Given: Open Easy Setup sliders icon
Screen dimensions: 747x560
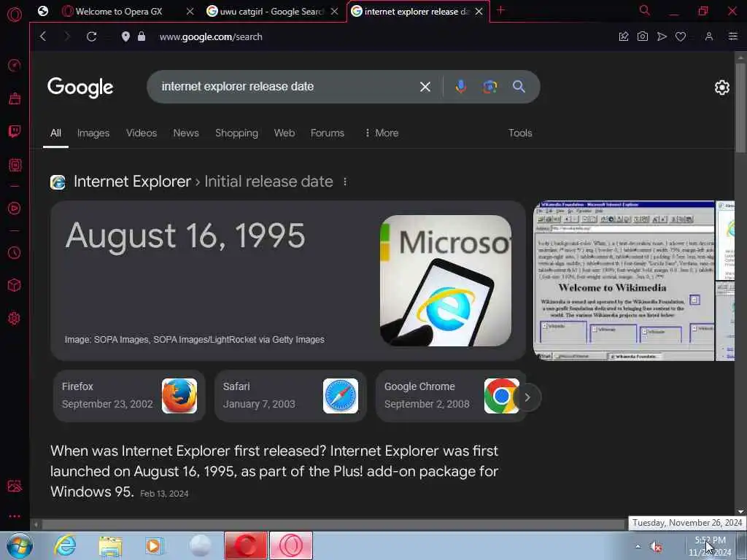Looking at the screenshot, I should pyautogui.click(x=733, y=36).
